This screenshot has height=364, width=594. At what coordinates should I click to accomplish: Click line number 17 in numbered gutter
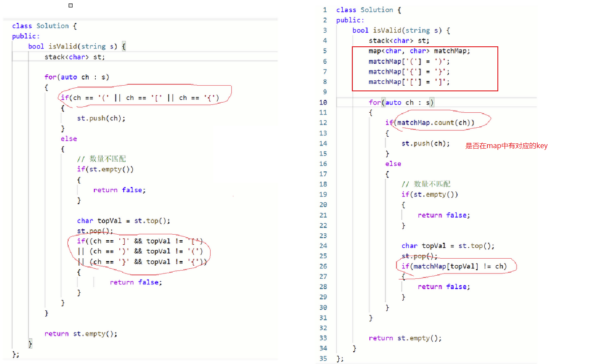pyautogui.click(x=323, y=174)
